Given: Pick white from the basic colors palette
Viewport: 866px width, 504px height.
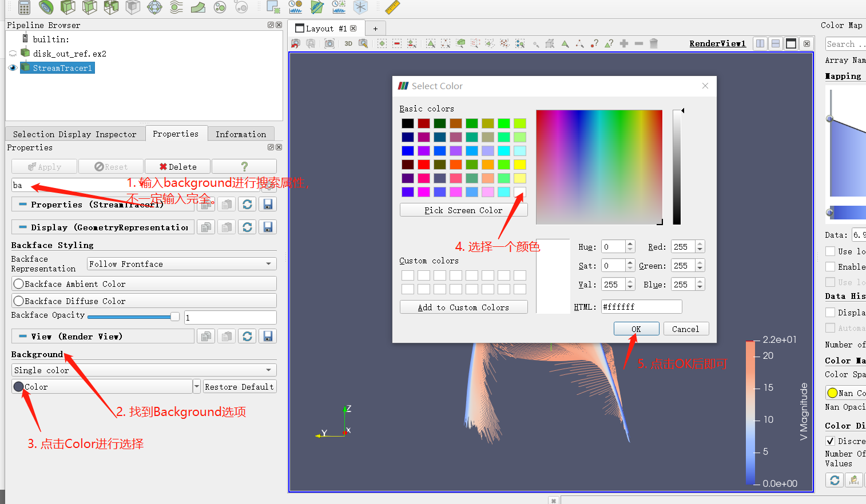Looking at the screenshot, I should (520, 193).
